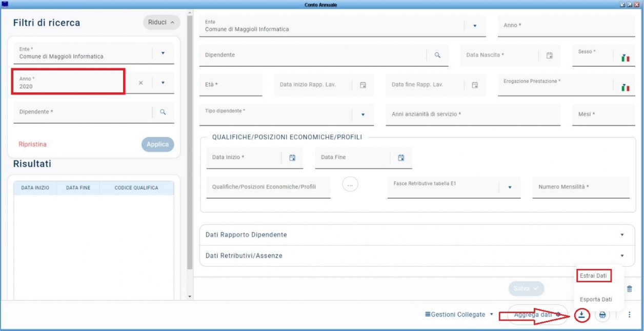Click the download icon in bottom toolbar

click(581, 315)
